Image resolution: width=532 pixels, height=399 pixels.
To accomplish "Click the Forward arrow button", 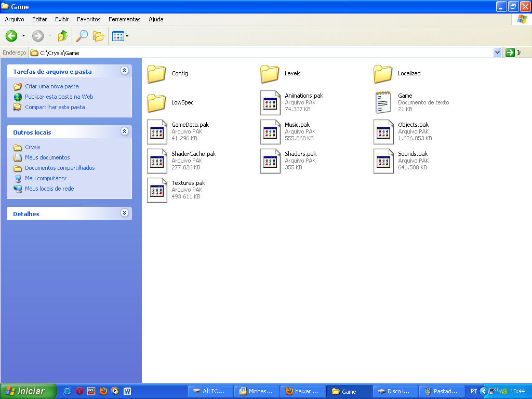I will [x=38, y=36].
